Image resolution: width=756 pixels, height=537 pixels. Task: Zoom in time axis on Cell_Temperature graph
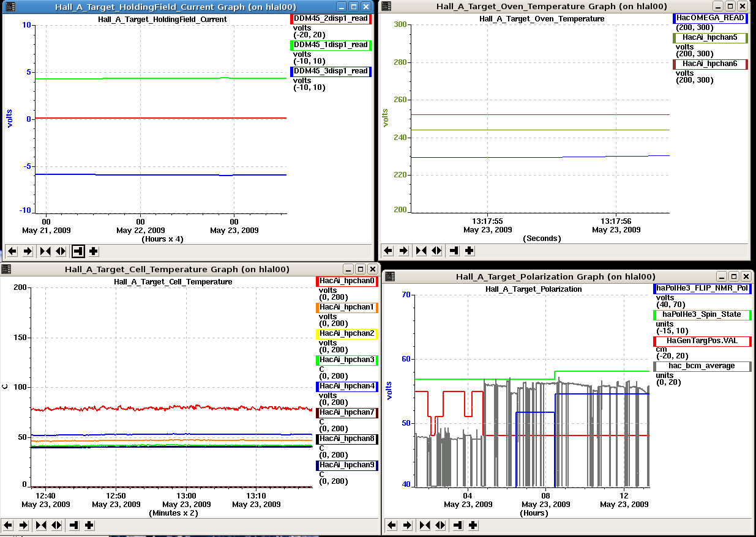pyautogui.click(x=41, y=525)
